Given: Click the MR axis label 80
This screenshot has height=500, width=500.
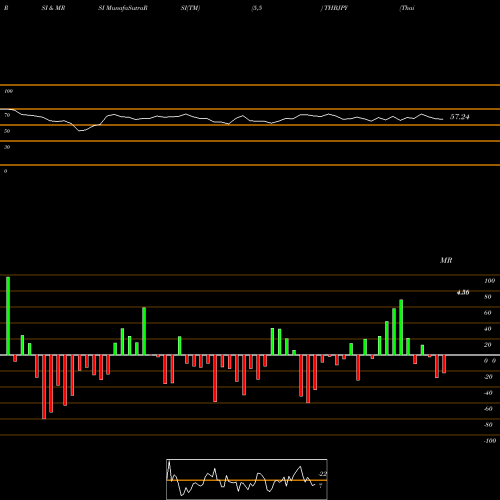Looking at the screenshot, I should point(488,297).
